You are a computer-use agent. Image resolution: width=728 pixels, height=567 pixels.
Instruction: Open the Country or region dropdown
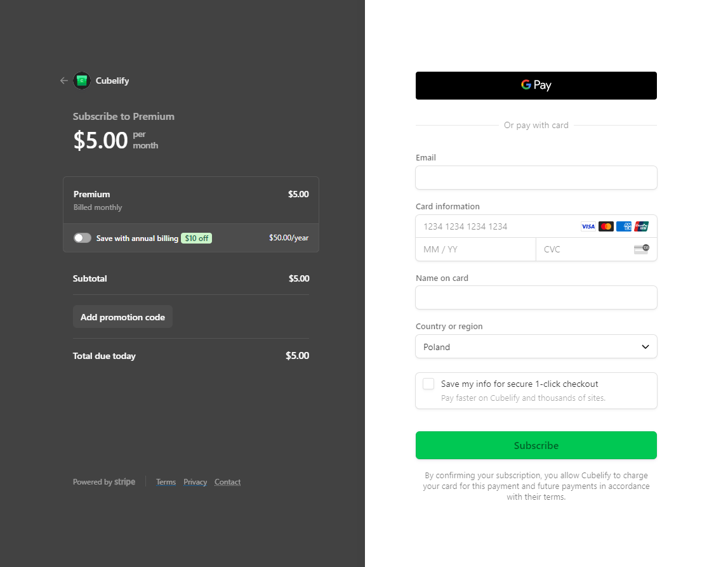coord(536,347)
